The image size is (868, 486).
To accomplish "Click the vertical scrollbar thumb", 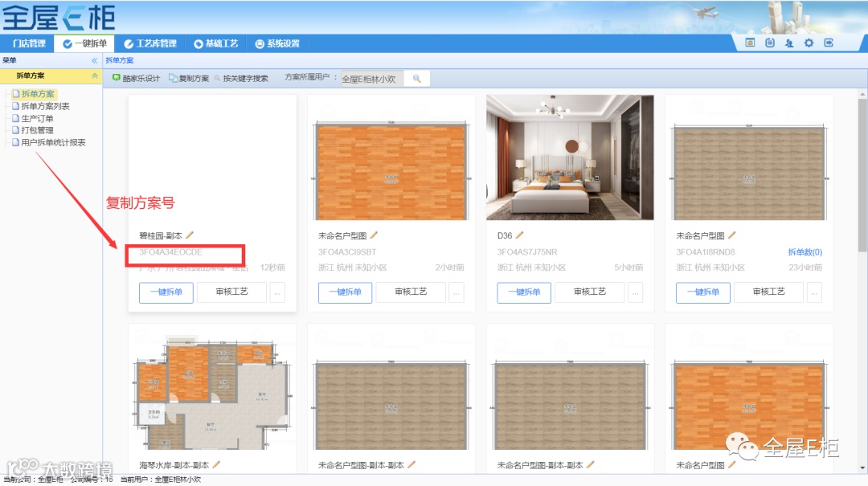I will click(862, 174).
